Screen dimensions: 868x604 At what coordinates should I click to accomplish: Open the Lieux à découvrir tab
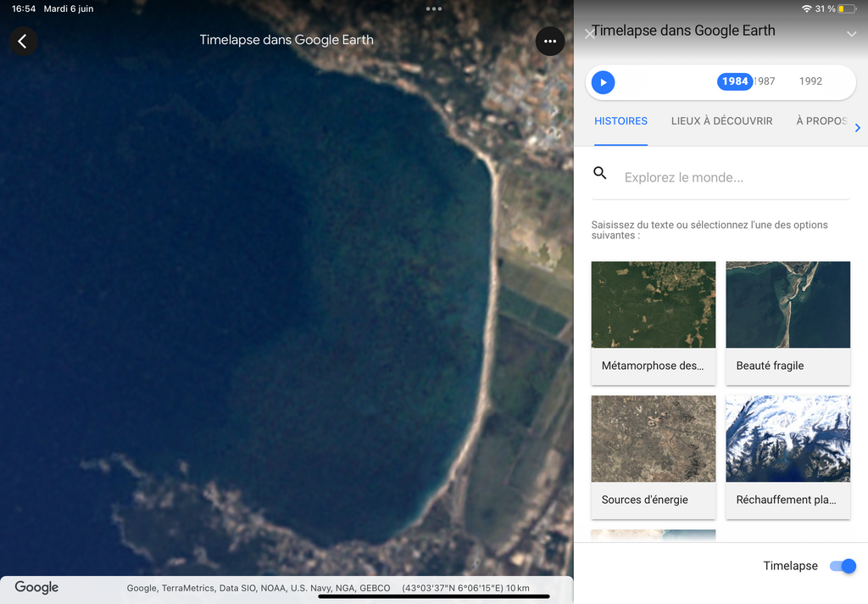[x=721, y=120]
